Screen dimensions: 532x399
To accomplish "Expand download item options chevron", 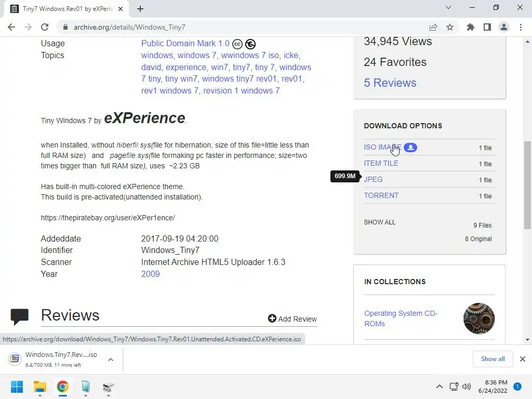I will pos(111,360).
